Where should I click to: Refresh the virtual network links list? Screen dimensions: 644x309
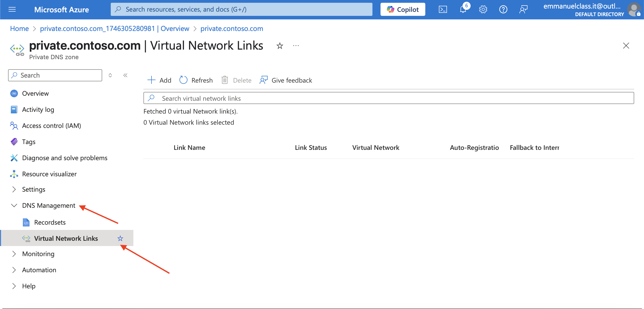[196, 80]
